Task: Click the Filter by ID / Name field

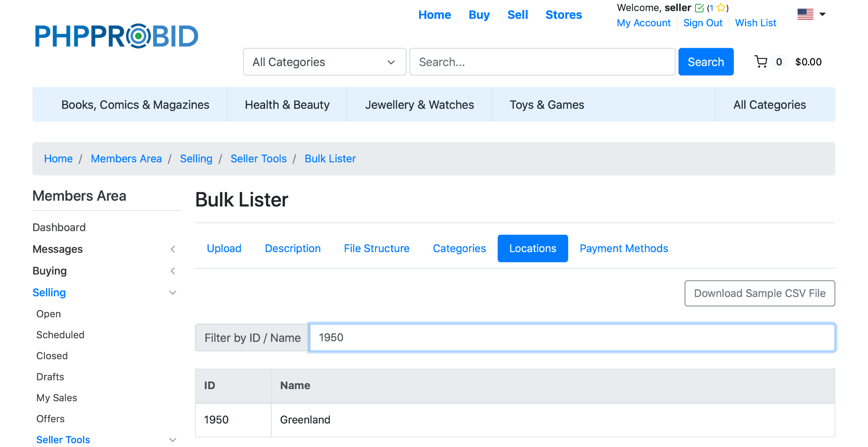Action: coord(572,337)
